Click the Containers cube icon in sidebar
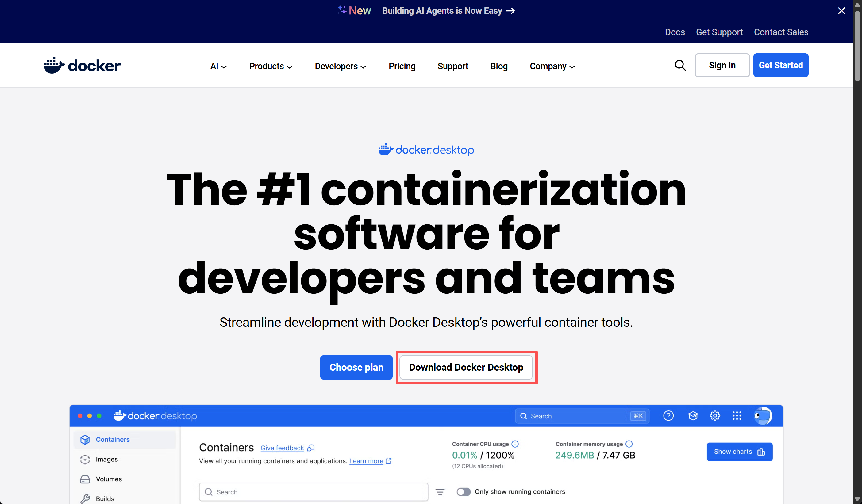The width and height of the screenshot is (862, 504). [x=85, y=439]
